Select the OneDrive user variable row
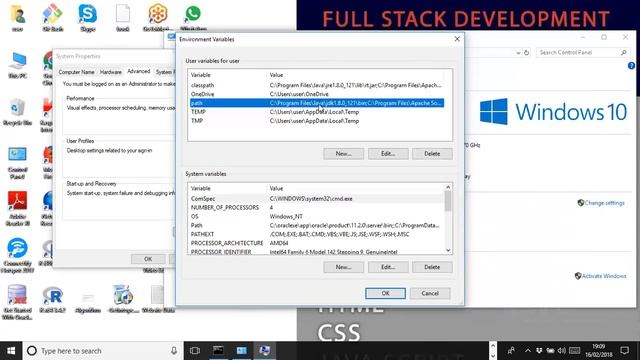The width and height of the screenshot is (640, 360). click(317, 94)
